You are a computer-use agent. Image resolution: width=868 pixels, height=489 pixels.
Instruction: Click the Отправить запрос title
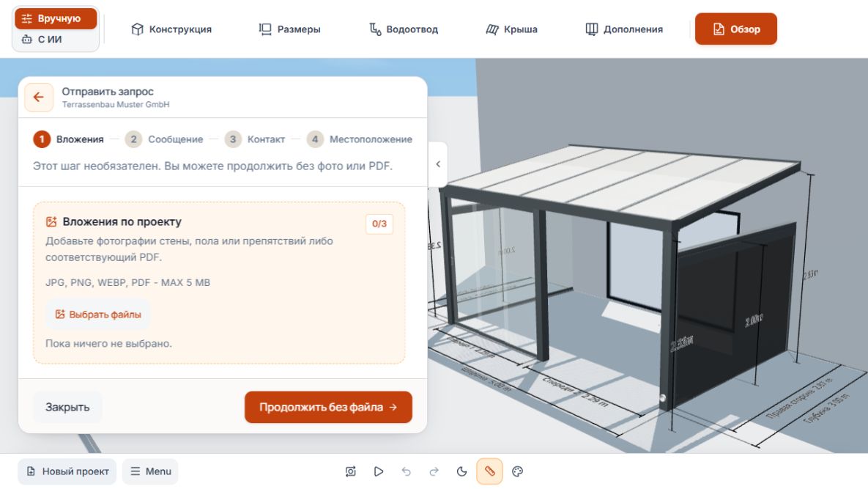coord(108,92)
